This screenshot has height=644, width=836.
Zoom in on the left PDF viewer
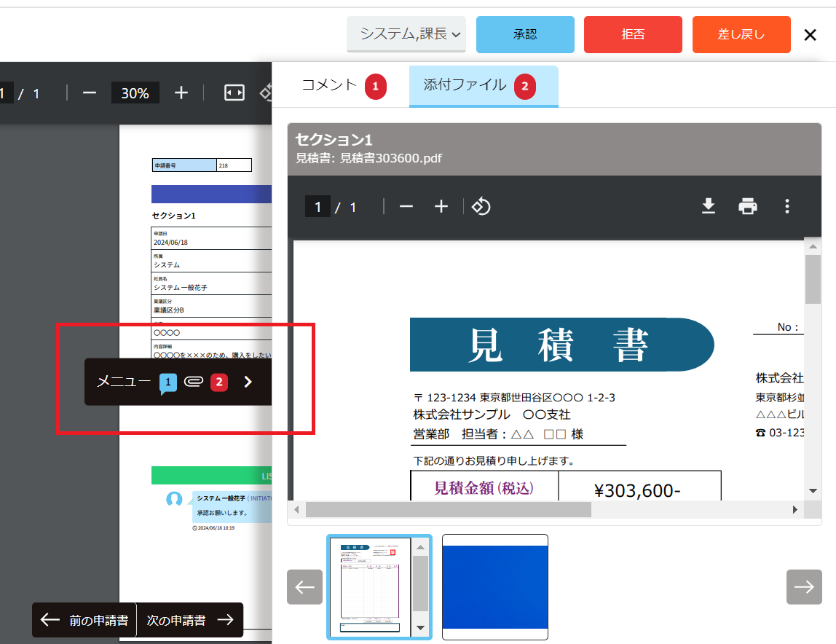tap(181, 93)
